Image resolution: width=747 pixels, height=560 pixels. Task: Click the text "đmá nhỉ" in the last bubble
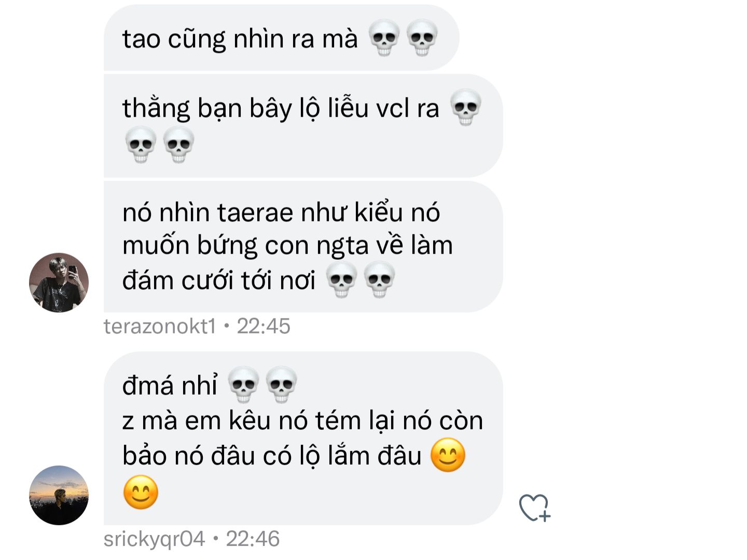170,386
